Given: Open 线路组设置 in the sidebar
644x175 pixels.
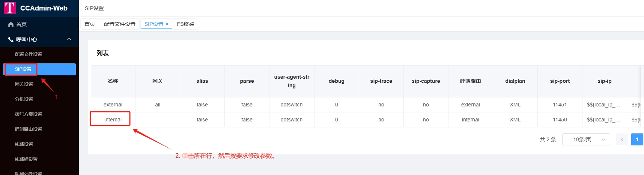Looking at the screenshot, I should pyautogui.click(x=26, y=159).
